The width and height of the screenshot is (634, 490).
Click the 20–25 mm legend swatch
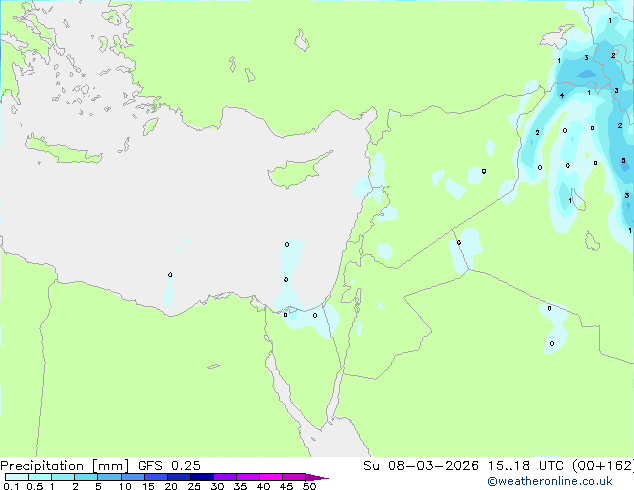click(179, 477)
